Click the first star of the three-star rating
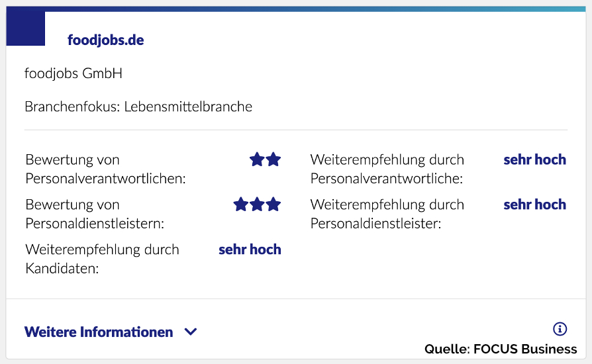Screen dimensions: 592x364 tap(241, 205)
